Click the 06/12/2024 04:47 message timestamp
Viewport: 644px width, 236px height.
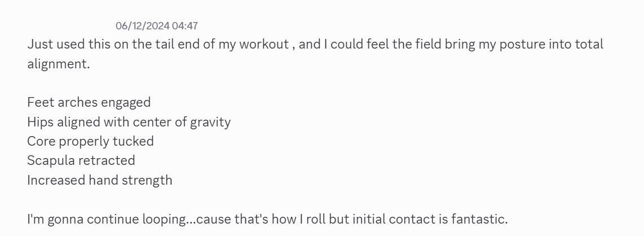[156, 26]
